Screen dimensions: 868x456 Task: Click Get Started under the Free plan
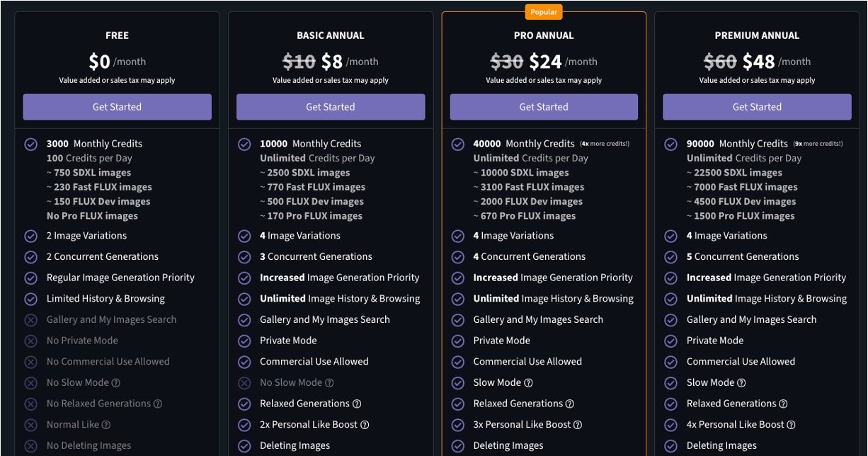117,107
